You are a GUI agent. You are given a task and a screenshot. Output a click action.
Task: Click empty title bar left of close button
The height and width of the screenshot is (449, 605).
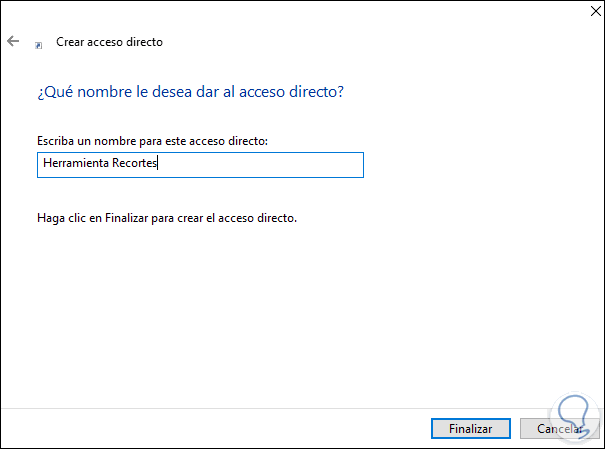pyautogui.click(x=300, y=13)
